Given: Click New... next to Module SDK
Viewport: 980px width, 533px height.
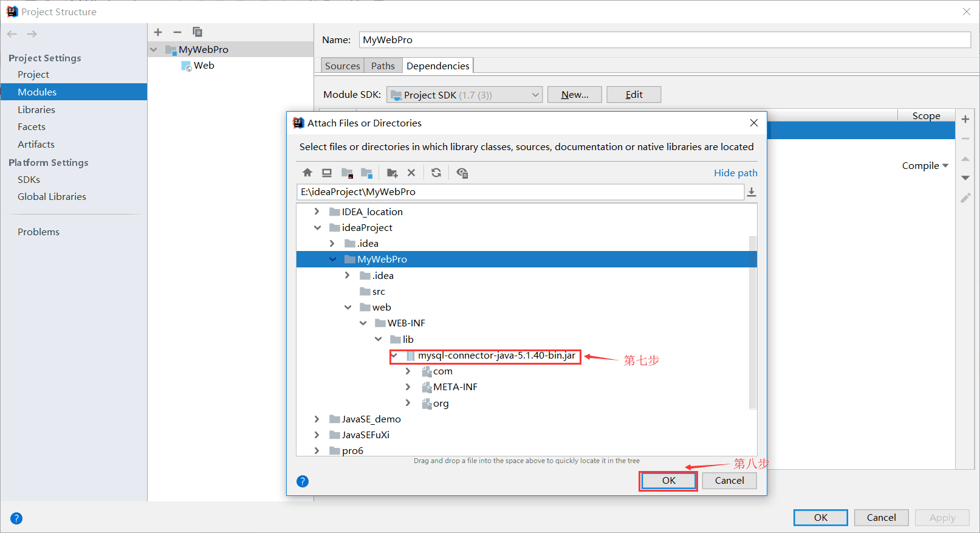Looking at the screenshot, I should click(x=575, y=95).
